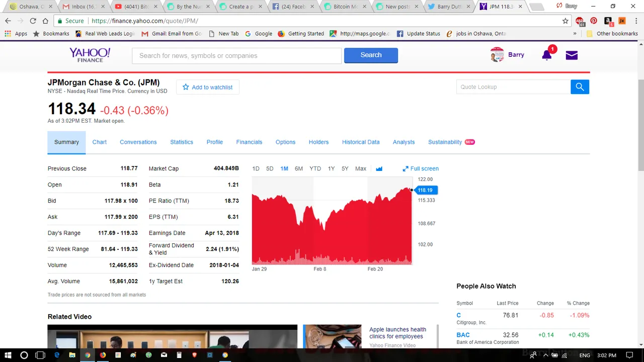Show hidden system tray icons
The image size is (644, 362).
(545, 355)
